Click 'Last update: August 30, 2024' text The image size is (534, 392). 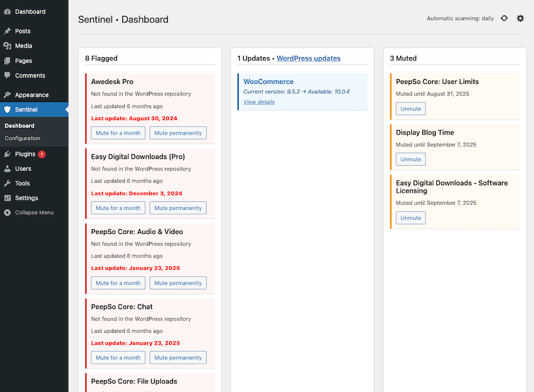tap(134, 119)
